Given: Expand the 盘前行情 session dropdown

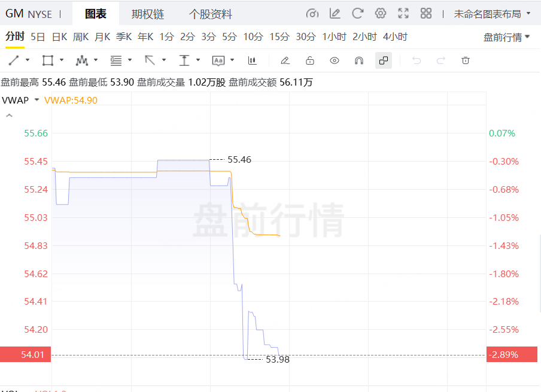Looking at the screenshot, I should 506,37.
